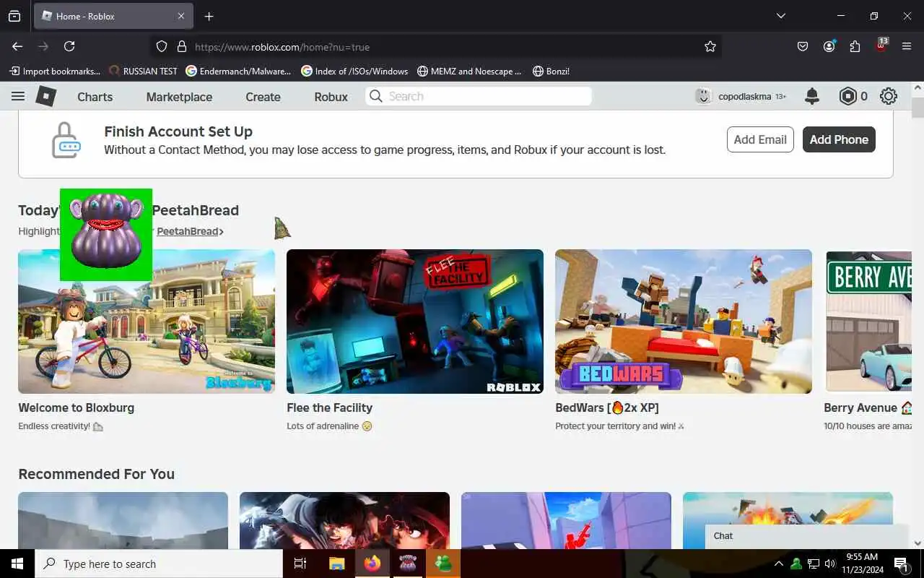Open the Firefox extensions puzzle icon

pyautogui.click(x=855, y=46)
